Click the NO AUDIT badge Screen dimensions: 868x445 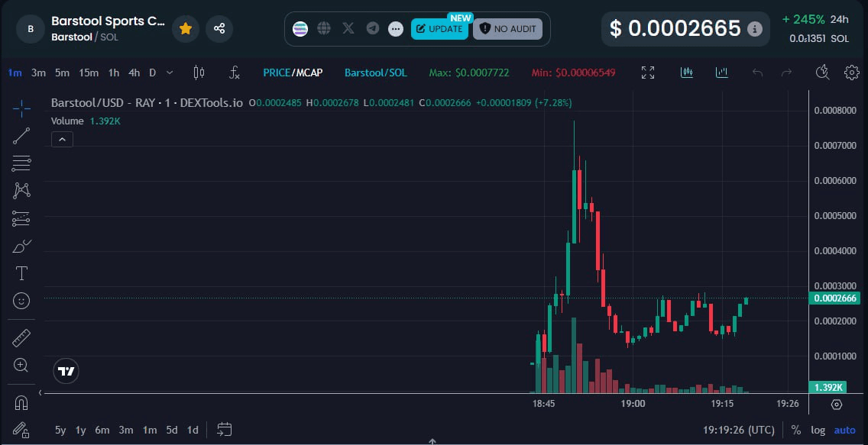coord(507,29)
